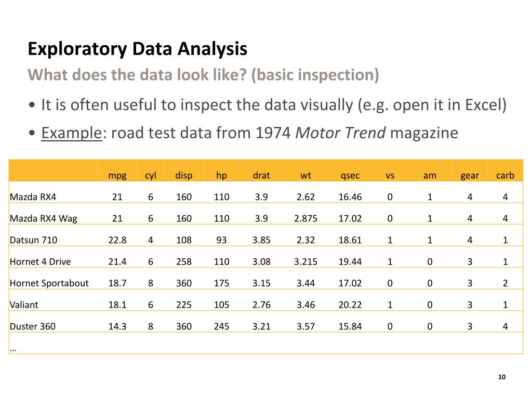
Task: Click the mpg column header
Action: 117,176
